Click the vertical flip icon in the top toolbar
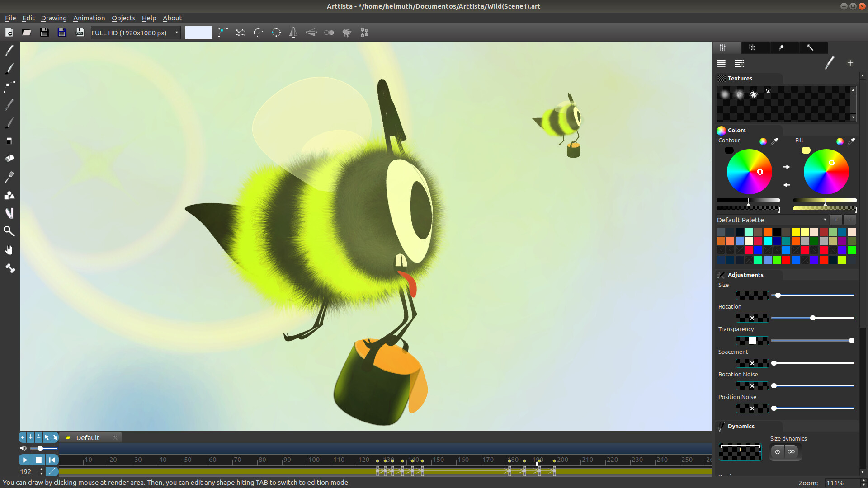Image resolution: width=868 pixels, height=488 pixels. coord(293,32)
